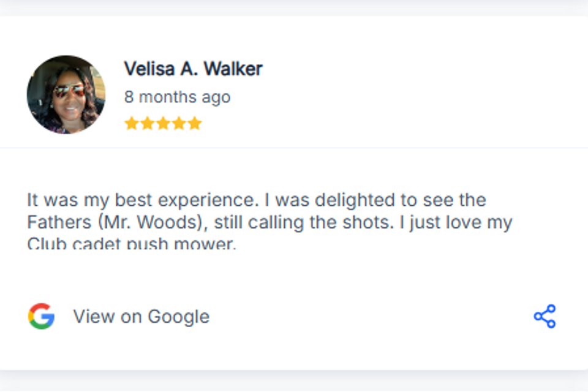Click the Google G logo
The image size is (588, 392).
(40, 316)
